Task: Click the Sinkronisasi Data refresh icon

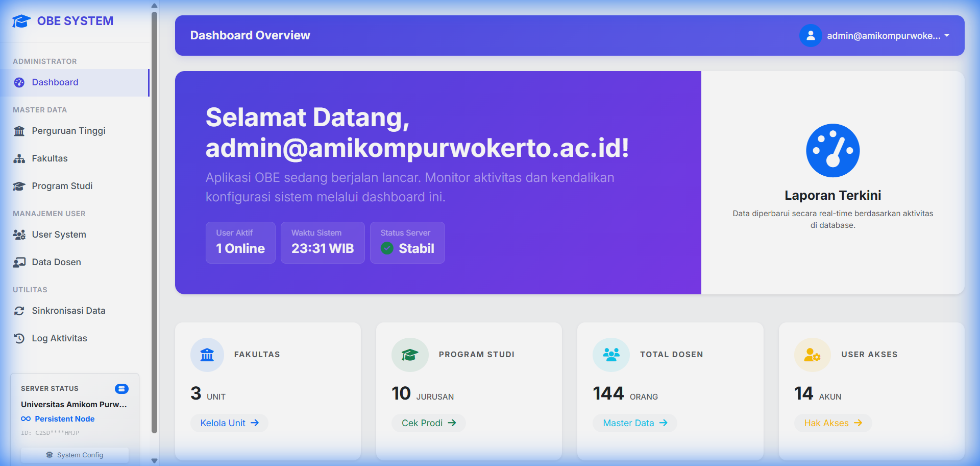Action: tap(19, 310)
